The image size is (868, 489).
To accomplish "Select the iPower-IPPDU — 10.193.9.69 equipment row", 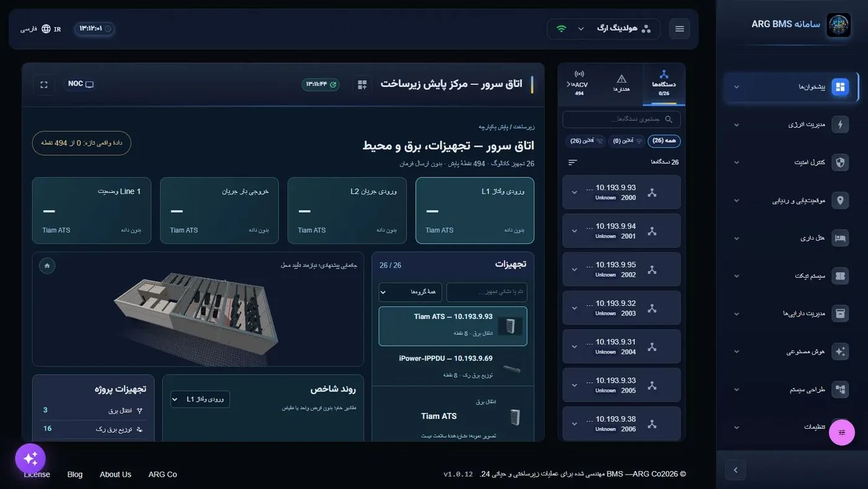I will tap(453, 366).
